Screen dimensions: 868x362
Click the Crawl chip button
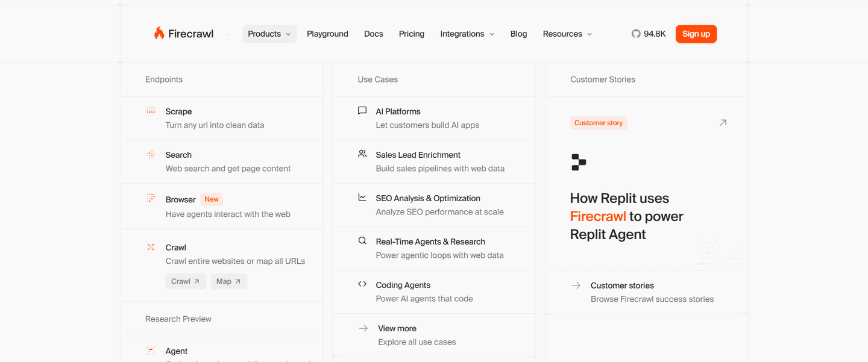tap(186, 281)
